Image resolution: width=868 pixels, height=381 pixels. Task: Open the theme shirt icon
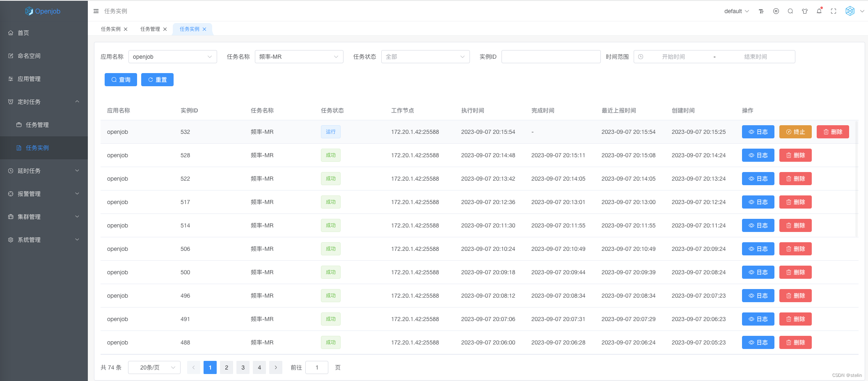pyautogui.click(x=805, y=11)
